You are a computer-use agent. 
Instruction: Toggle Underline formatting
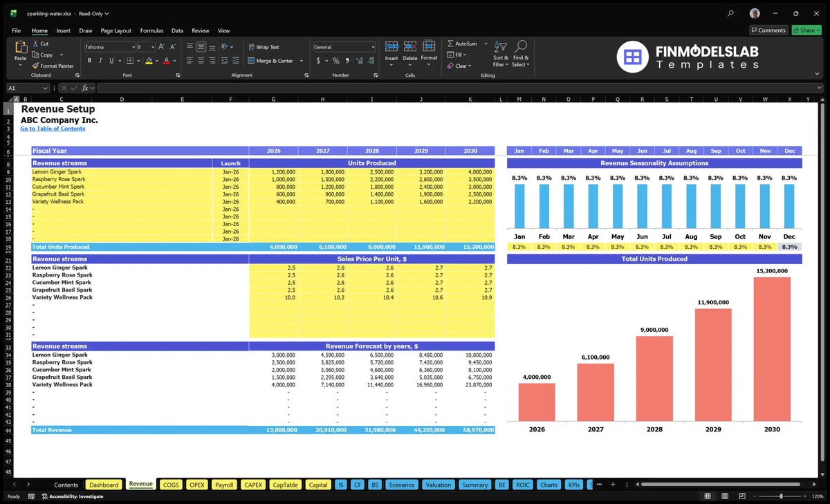tap(112, 61)
